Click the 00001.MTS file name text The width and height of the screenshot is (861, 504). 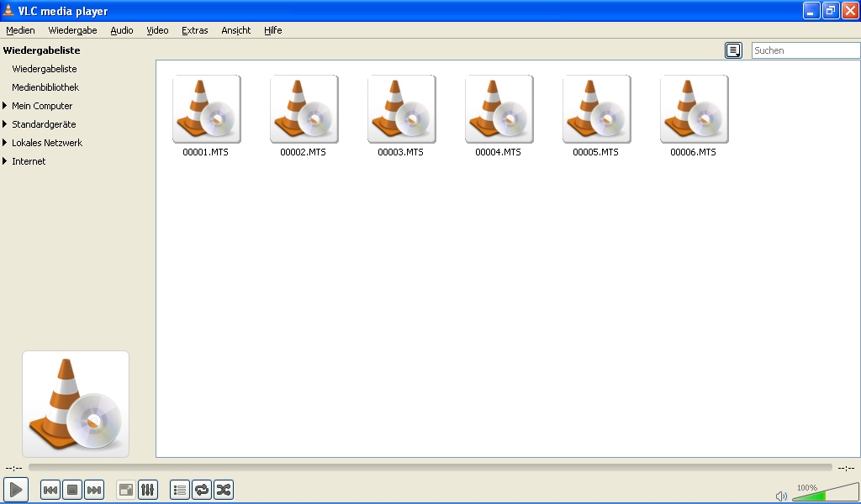point(205,153)
